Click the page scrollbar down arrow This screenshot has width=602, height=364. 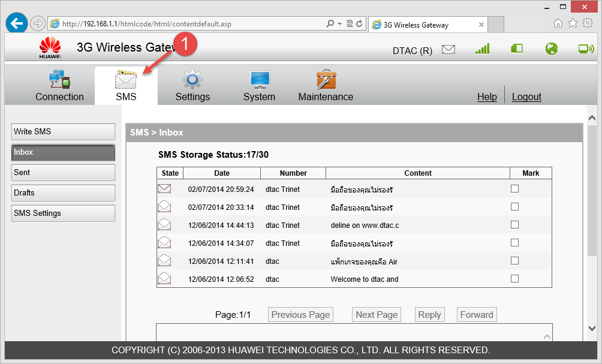coord(592,328)
